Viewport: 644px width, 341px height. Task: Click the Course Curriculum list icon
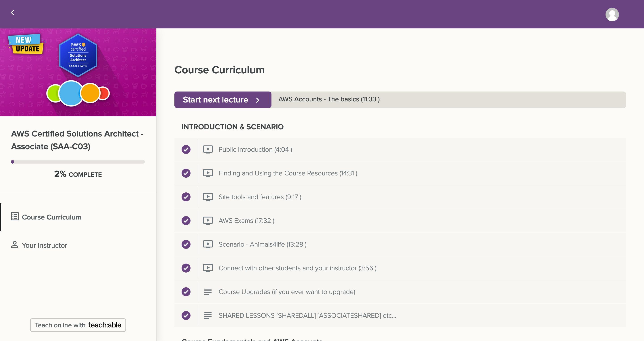click(15, 217)
